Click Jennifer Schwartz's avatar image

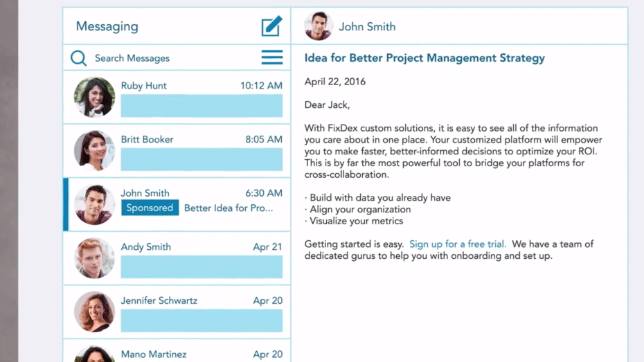[x=94, y=312]
